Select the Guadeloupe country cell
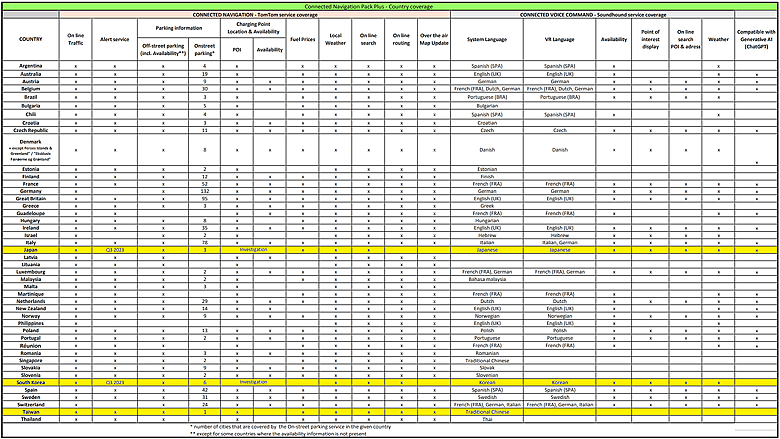Screen dimensions: 780x439 coord(31,213)
